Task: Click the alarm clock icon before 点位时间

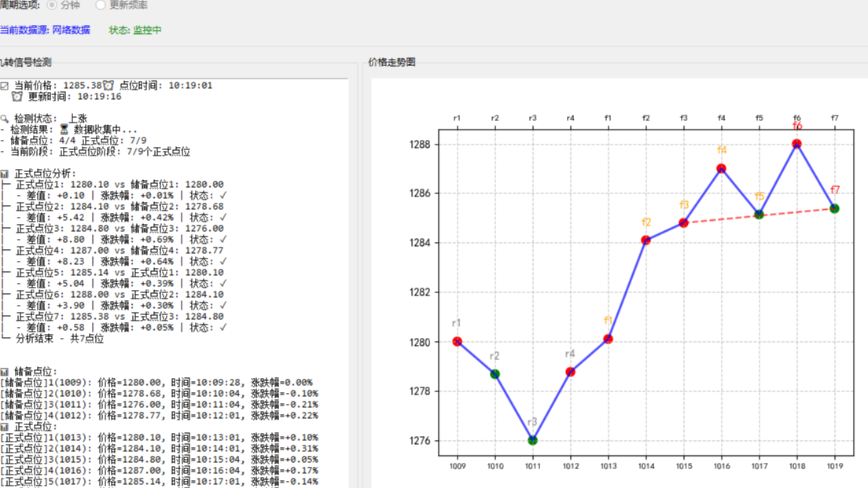Action: pos(108,85)
